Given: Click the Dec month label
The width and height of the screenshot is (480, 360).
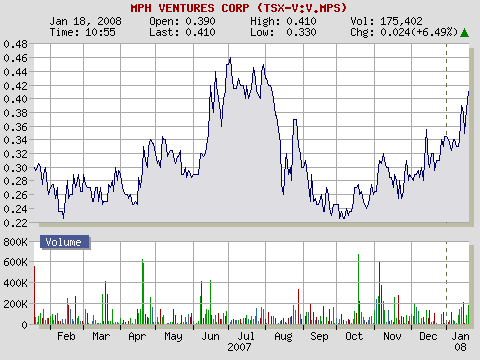Looking at the screenshot, I should coord(428,336).
